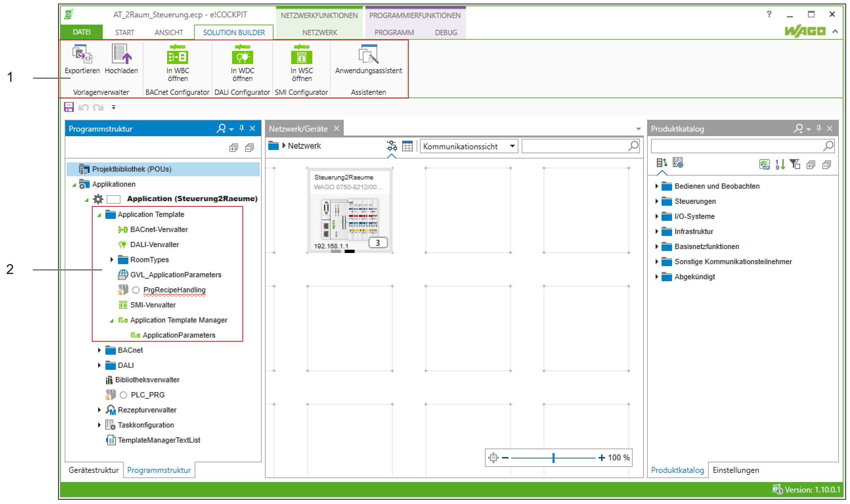Switch to the ANSICHT ribbon tab
This screenshot has width=850, height=504.
(168, 32)
